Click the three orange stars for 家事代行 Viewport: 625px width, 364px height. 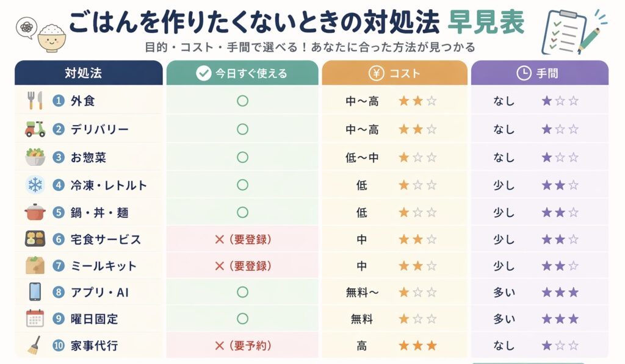pos(417,345)
